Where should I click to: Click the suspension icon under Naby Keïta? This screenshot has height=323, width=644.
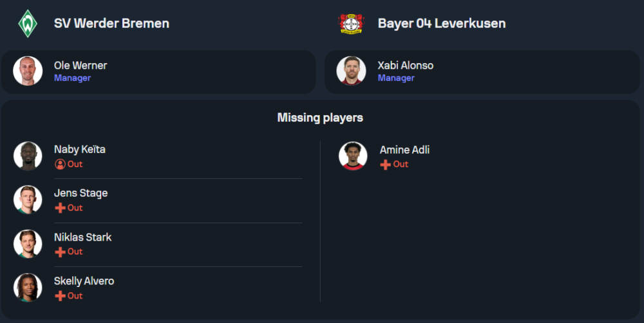click(x=60, y=164)
